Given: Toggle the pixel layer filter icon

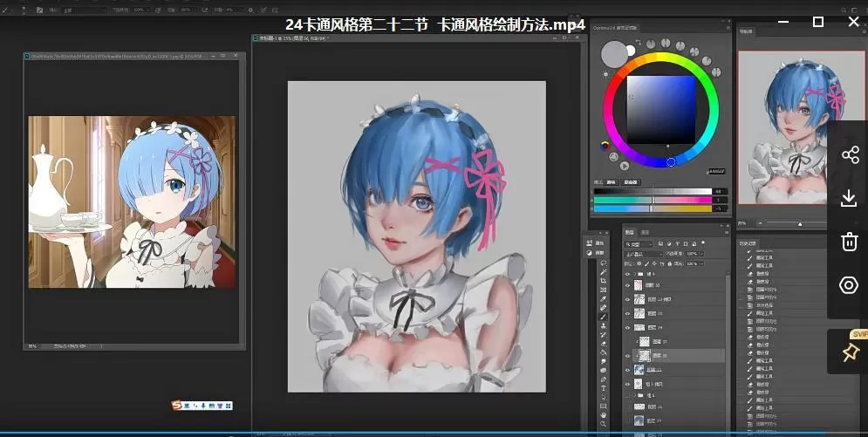Looking at the screenshot, I should pyautogui.click(x=661, y=243).
